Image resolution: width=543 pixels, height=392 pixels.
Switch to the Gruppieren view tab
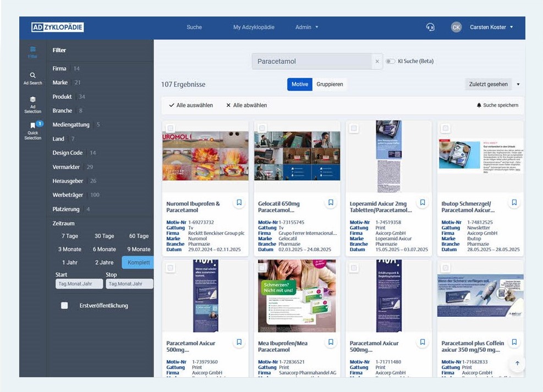point(330,84)
